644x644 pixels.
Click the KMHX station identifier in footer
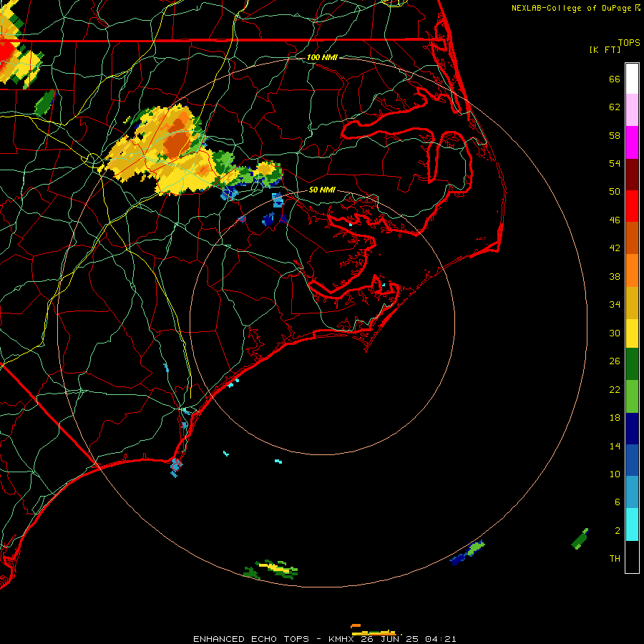(x=342, y=639)
